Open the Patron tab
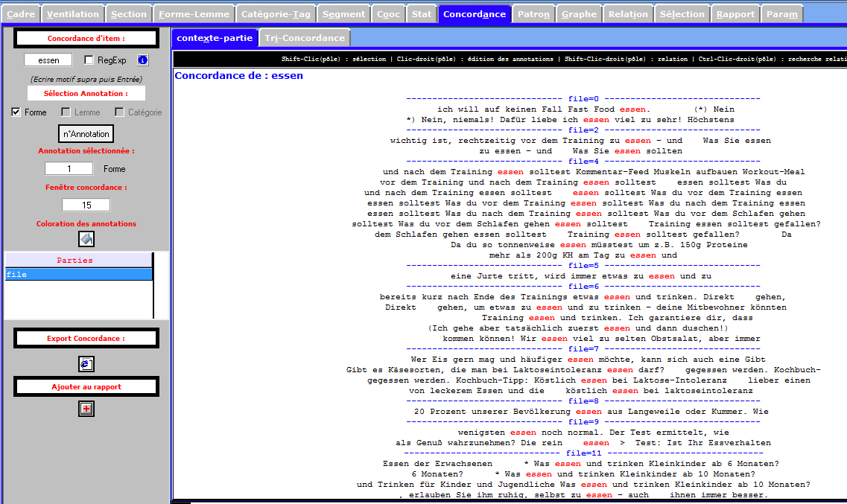The width and height of the screenshot is (847, 504). [x=533, y=14]
